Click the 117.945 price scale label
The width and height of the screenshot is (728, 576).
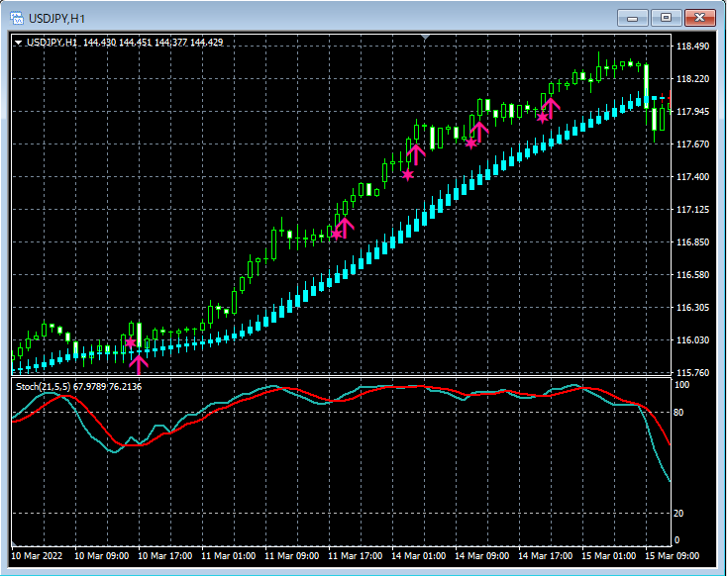pyautogui.click(x=692, y=111)
